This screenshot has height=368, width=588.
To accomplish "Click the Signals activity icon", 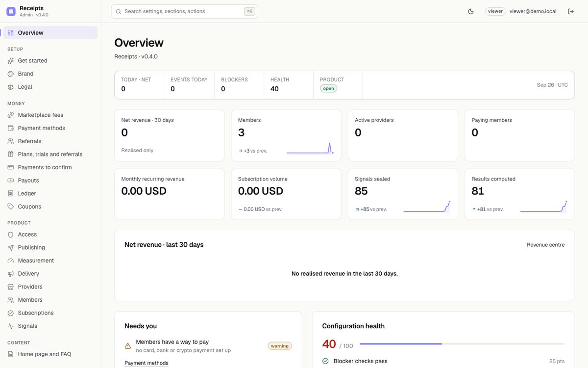I will coord(11,326).
